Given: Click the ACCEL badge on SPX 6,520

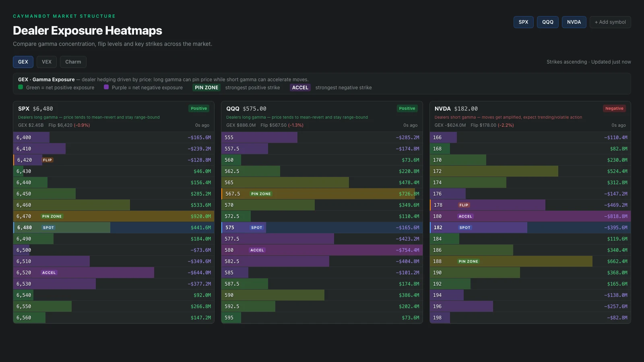Looking at the screenshot, I should [x=49, y=273].
